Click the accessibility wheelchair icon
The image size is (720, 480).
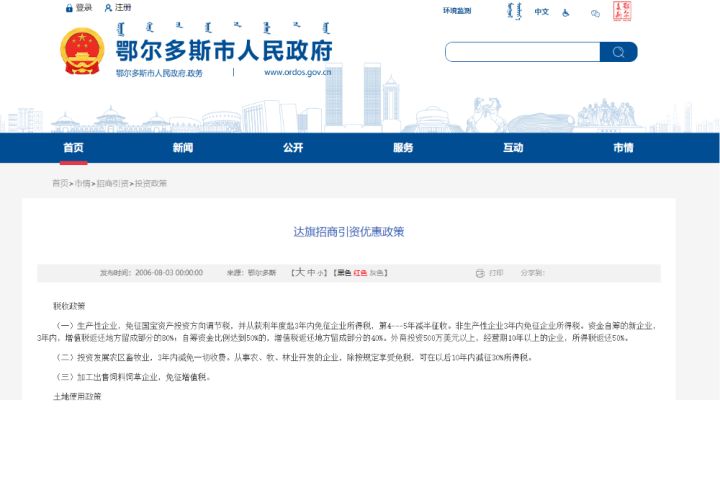[566, 12]
